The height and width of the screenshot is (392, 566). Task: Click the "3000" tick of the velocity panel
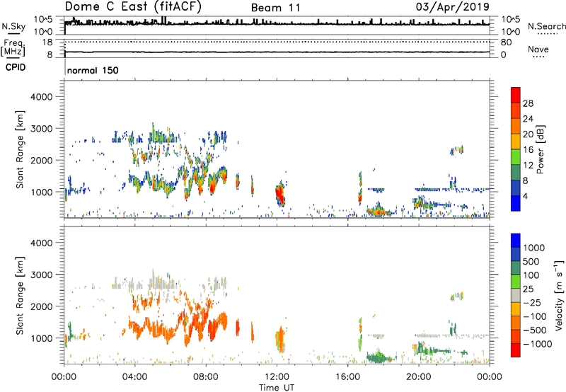click(41, 275)
